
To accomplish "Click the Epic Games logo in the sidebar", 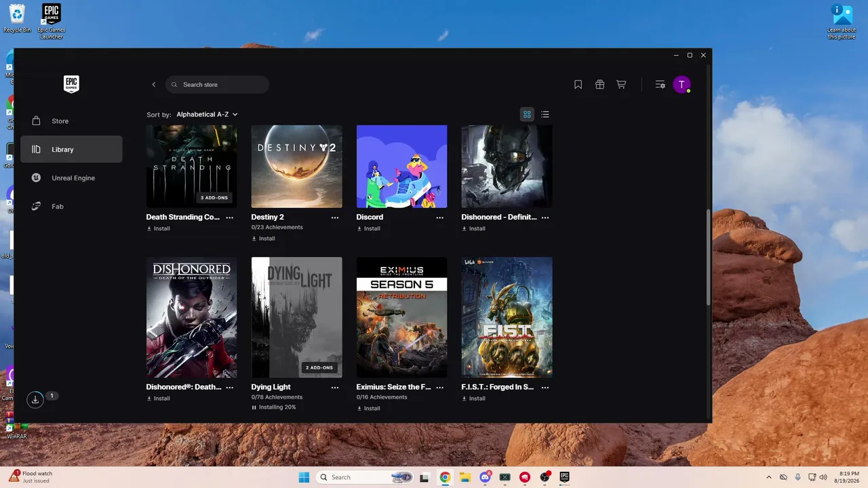I will [71, 84].
